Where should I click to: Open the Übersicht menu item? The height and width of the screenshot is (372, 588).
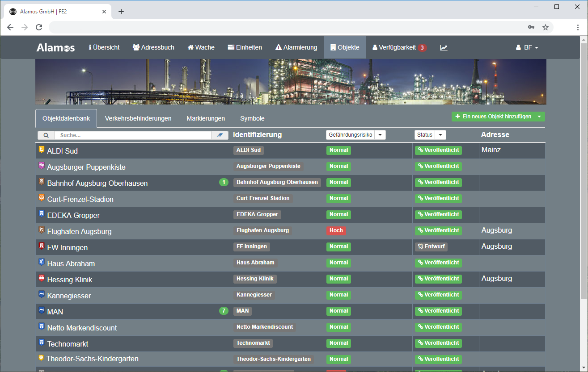click(x=104, y=47)
